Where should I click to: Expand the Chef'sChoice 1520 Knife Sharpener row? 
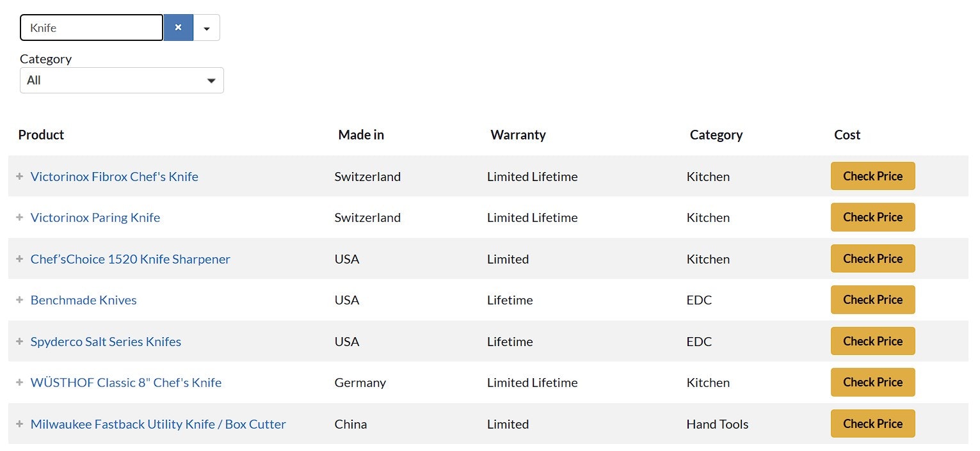tap(20, 259)
